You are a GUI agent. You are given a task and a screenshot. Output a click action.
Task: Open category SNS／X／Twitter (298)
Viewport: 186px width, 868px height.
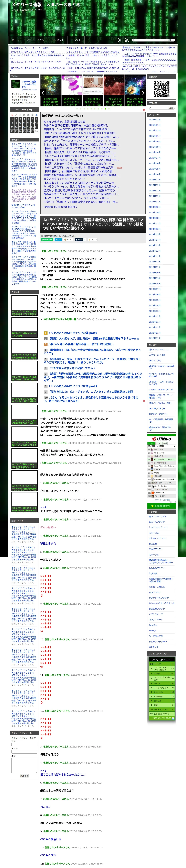[x=160, y=403]
